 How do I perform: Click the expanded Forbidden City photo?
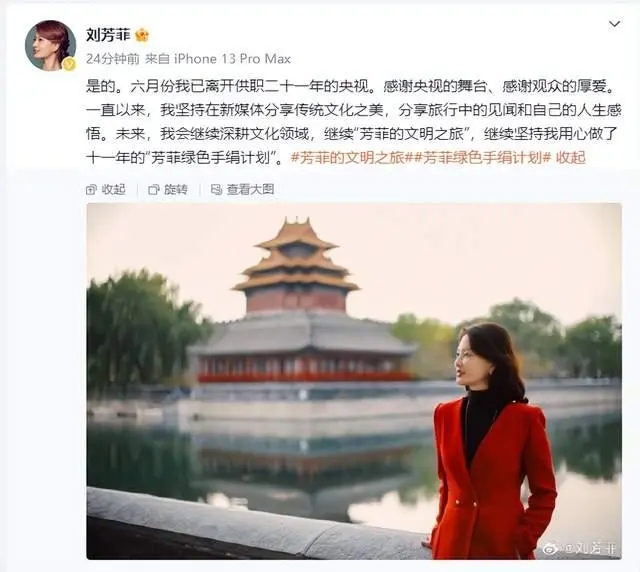[x=354, y=381]
